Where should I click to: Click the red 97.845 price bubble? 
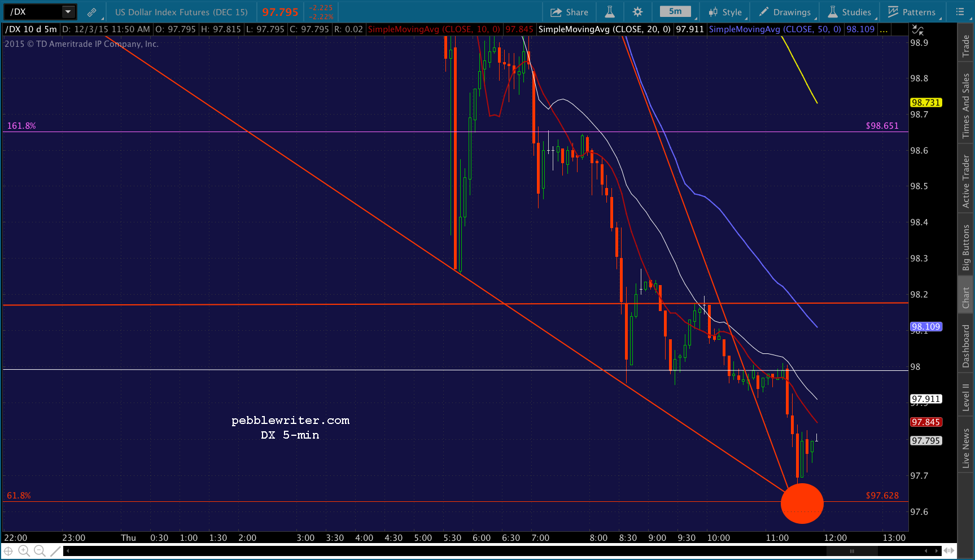coord(926,422)
